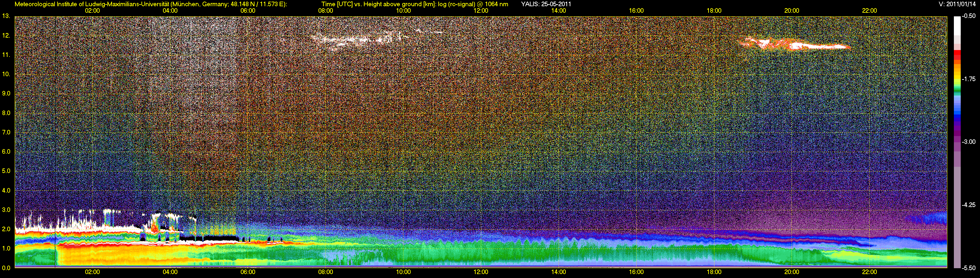Click the 6.0 height axis label
This screenshot has width=980, height=278.
click(x=6, y=151)
